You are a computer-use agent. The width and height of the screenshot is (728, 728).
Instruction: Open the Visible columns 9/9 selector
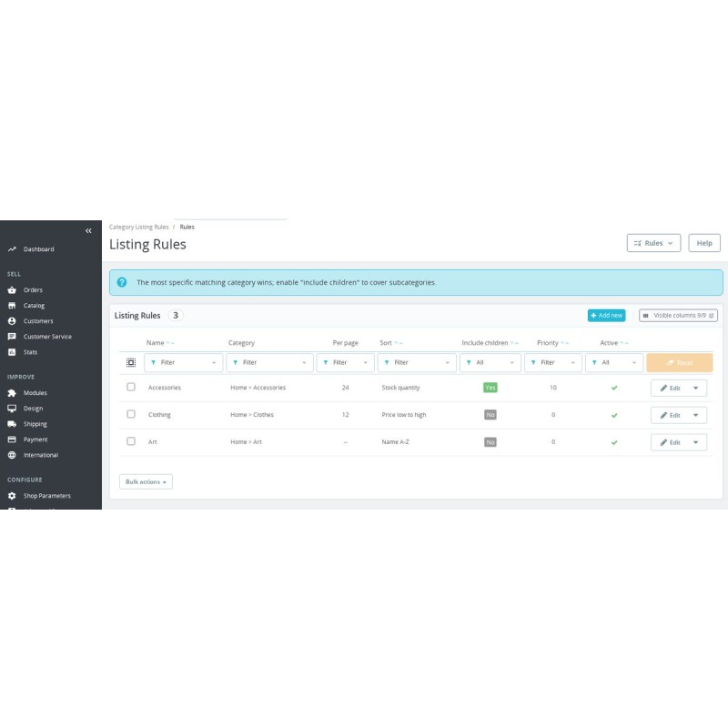678,316
